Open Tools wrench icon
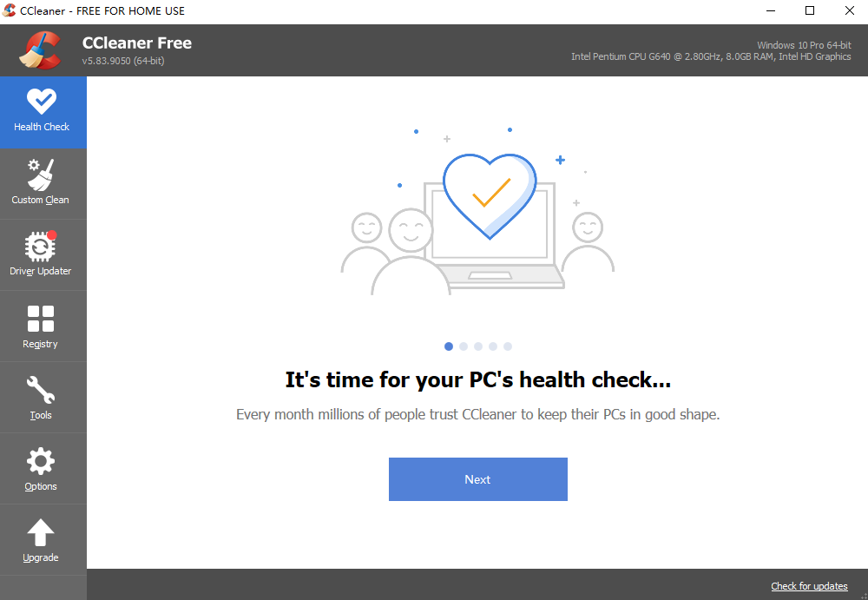Viewport: 868px width, 600px height. tap(41, 390)
